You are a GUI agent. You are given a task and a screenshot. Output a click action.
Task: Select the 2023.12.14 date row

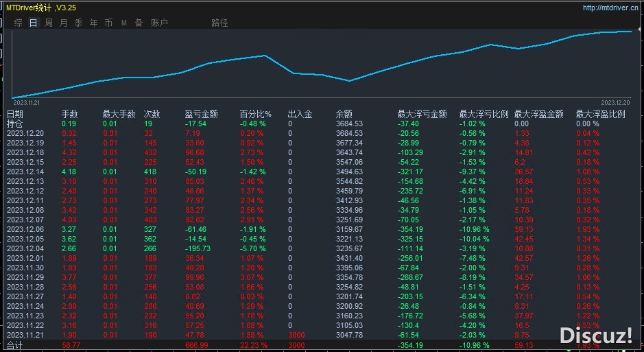point(25,172)
